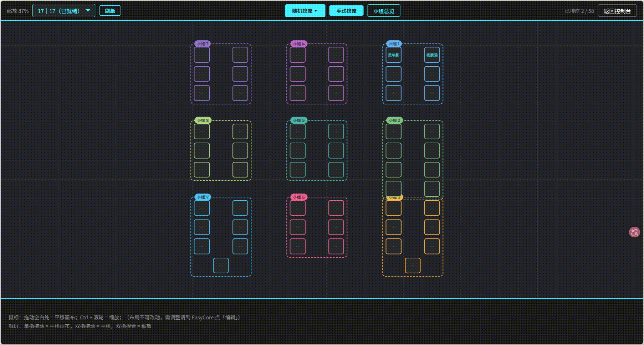This screenshot has height=345, width=644.
Task: Expand the 随机排座 dropdown button
Action: pyautogui.click(x=305, y=11)
